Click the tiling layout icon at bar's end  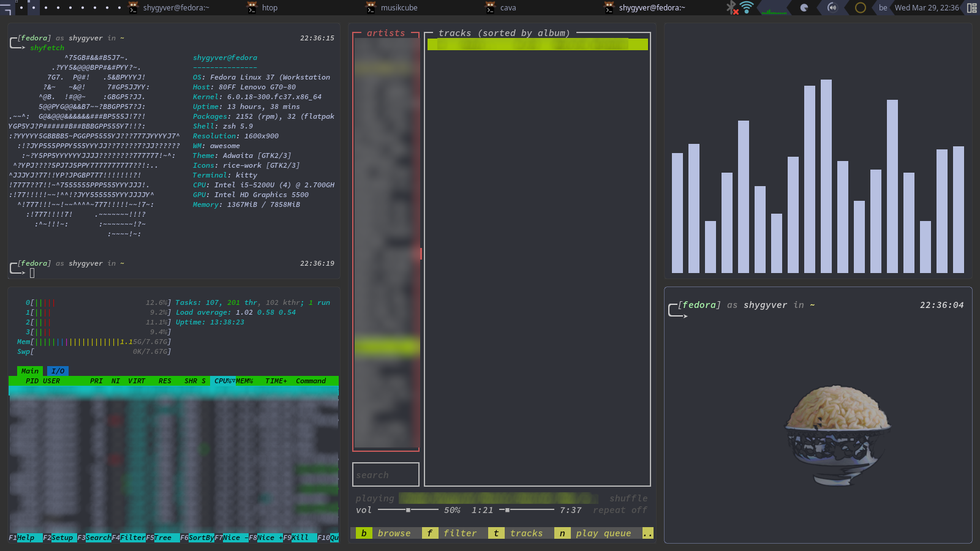tap(971, 8)
